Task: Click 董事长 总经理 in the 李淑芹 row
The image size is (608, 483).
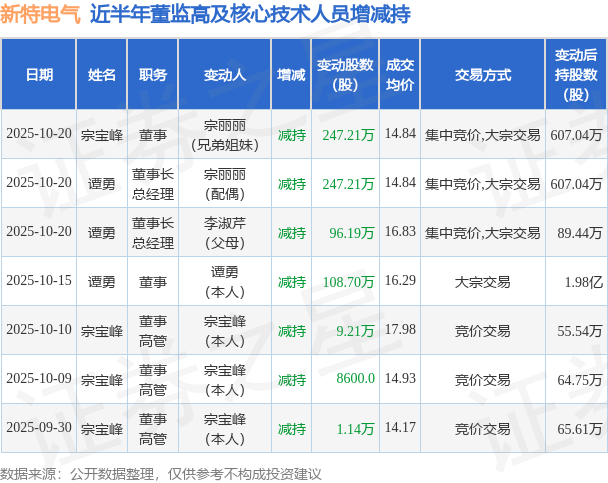Action: (x=153, y=233)
